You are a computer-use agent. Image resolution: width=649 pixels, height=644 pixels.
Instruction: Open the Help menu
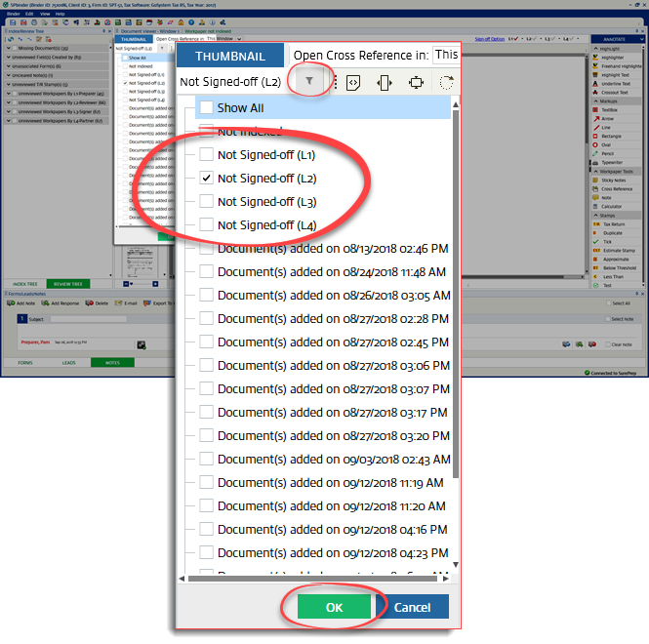[60, 14]
